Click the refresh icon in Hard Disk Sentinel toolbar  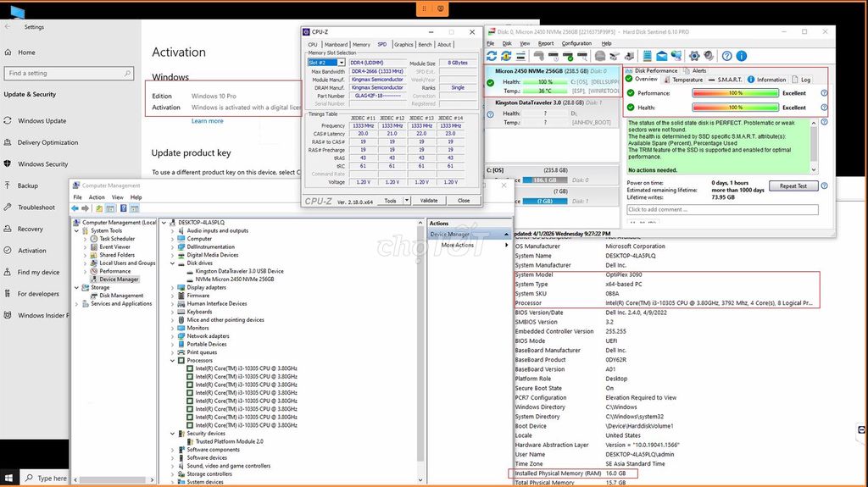492,56
